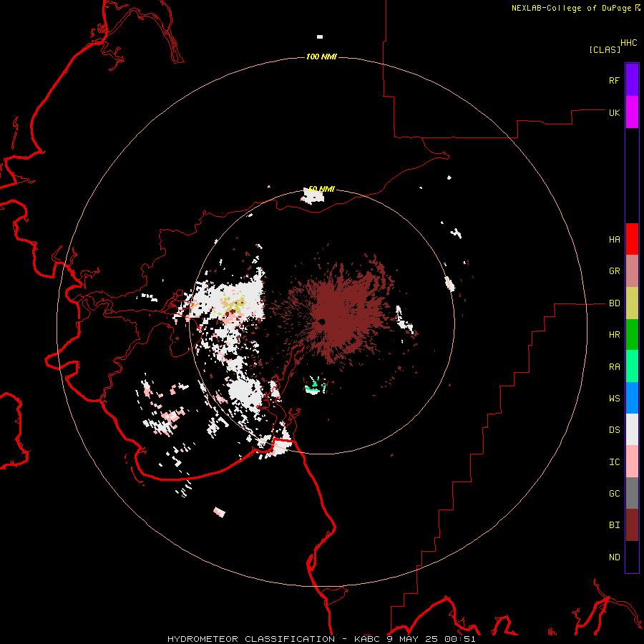The height and width of the screenshot is (644, 644).
Task: Click the BI legend label
Action: tap(614, 525)
